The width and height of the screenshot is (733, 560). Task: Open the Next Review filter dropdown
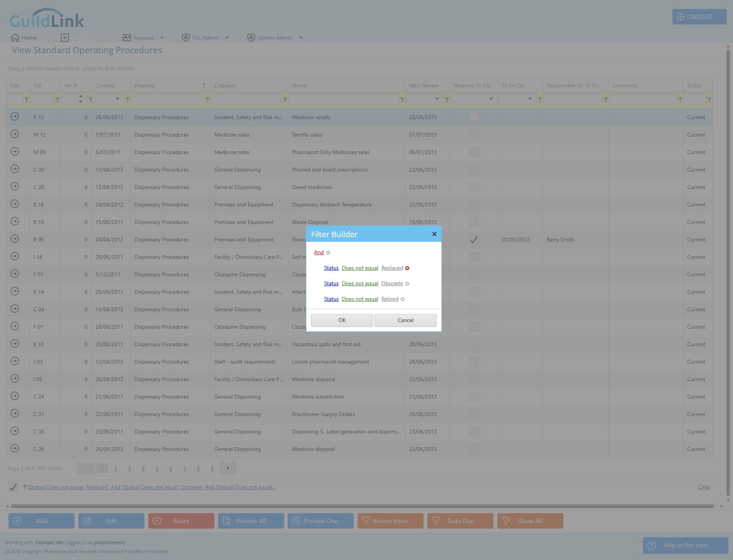click(x=437, y=99)
